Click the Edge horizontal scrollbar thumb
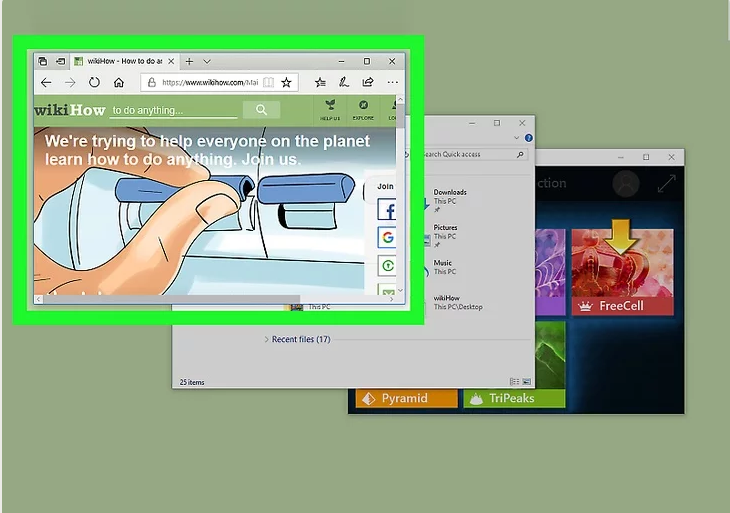 tap(171, 299)
